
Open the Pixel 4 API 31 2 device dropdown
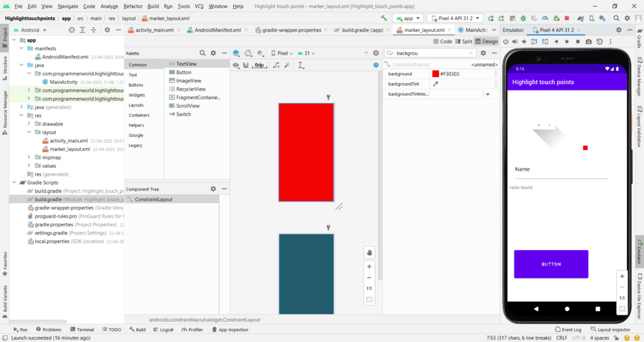tap(455, 18)
